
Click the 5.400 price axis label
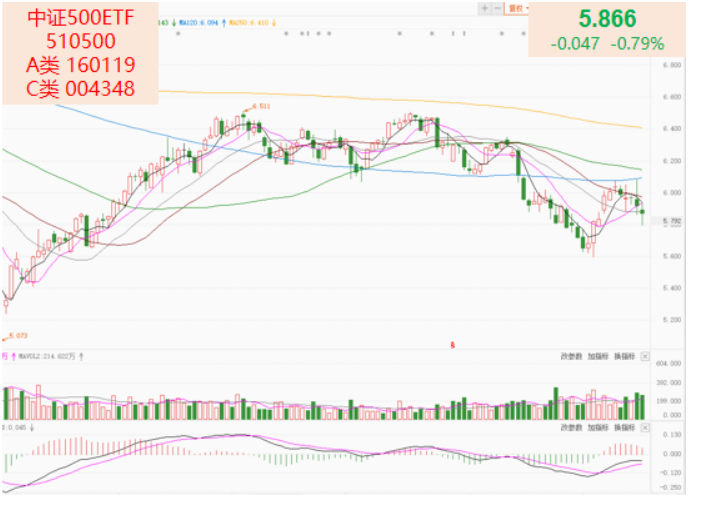(x=672, y=288)
